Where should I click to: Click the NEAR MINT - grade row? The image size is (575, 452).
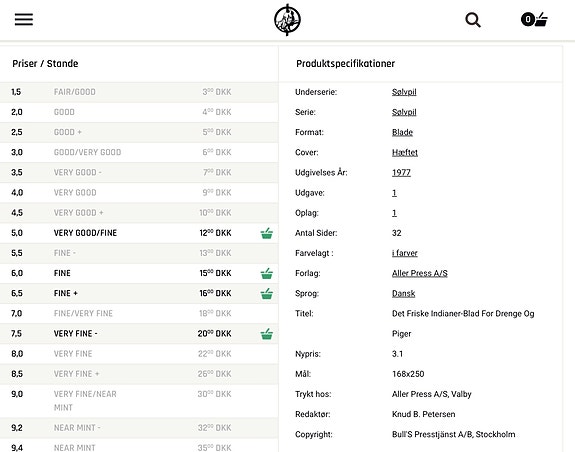[139, 428]
